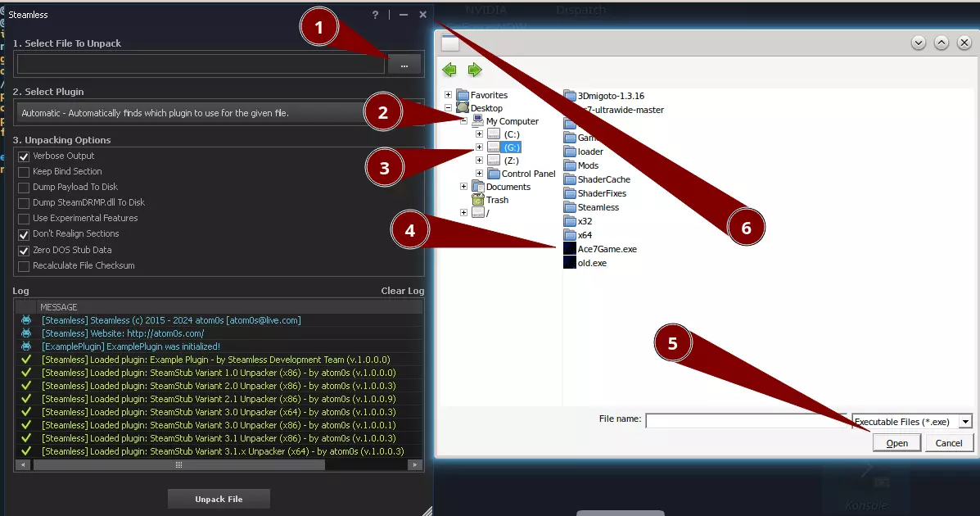Expand the (Z:) drive node
This screenshot has width=980, height=516.
pos(480,161)
